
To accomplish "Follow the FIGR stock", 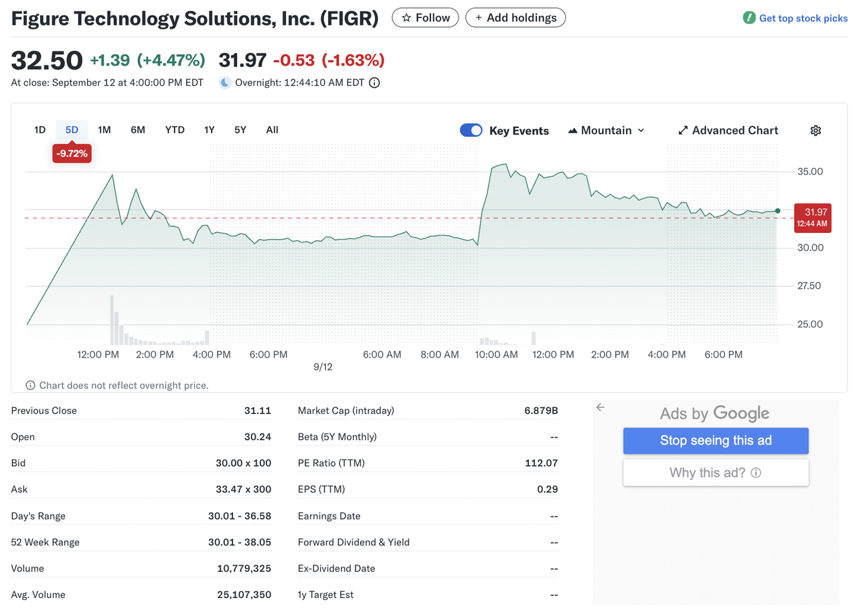I will [x=425, y=18].
